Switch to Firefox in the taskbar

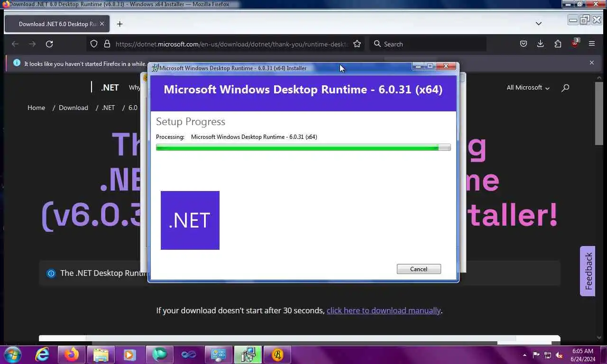72,355
